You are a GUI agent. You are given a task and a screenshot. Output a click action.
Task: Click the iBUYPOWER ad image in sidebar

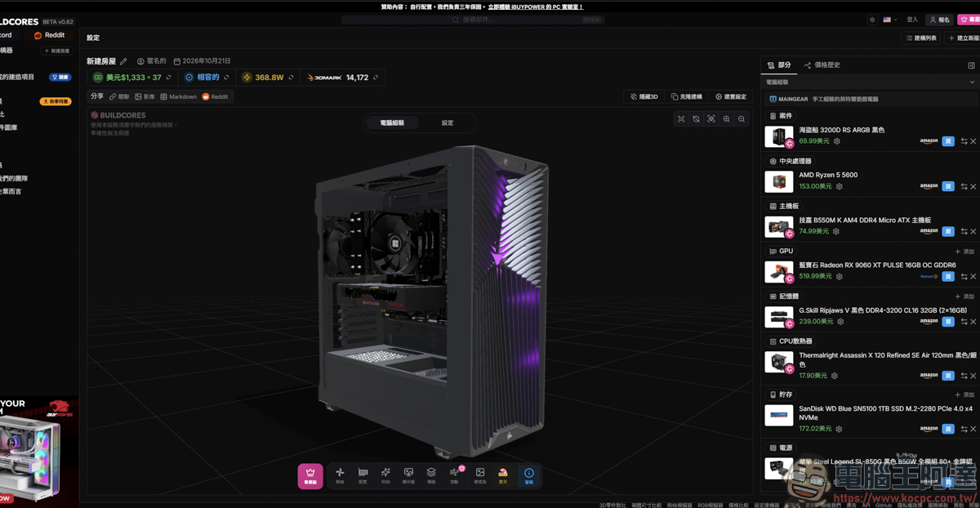(39, 452)
